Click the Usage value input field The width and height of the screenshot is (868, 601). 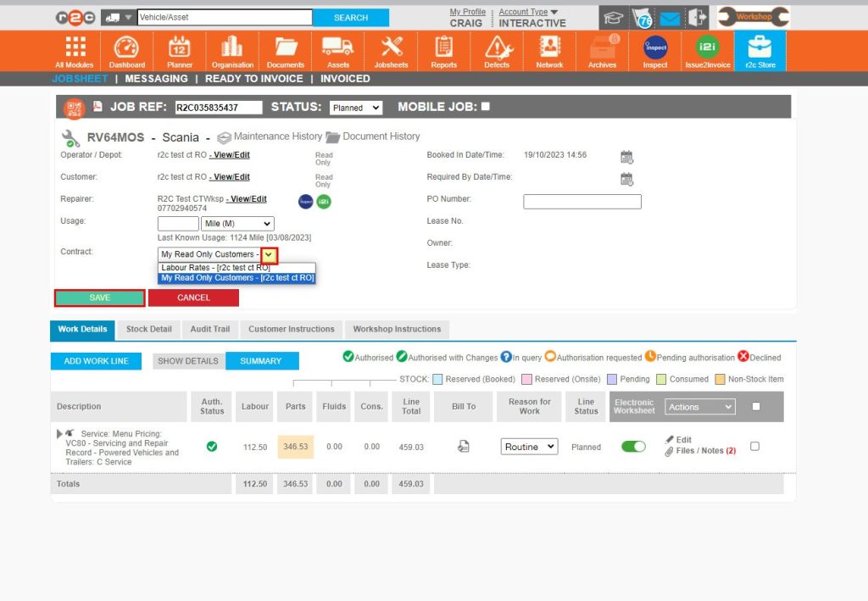pyautogui.click(x=178, y=224)
